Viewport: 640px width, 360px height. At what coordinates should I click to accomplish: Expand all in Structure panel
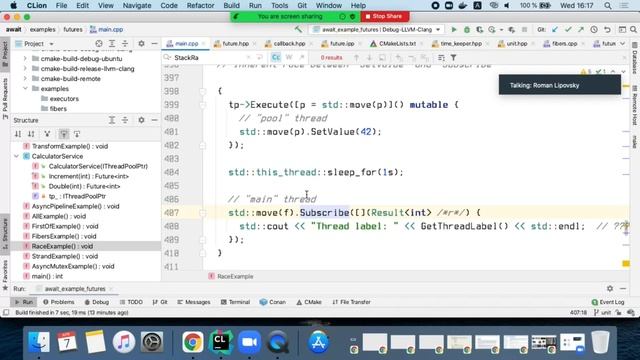coord(112,120)
